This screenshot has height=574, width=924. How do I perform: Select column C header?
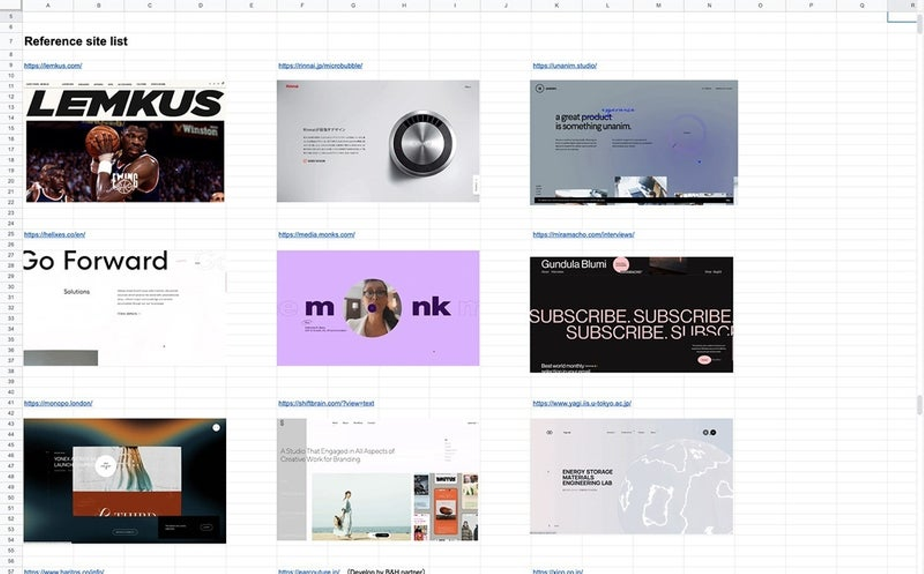pyautogui.click(x=150, y=5)
